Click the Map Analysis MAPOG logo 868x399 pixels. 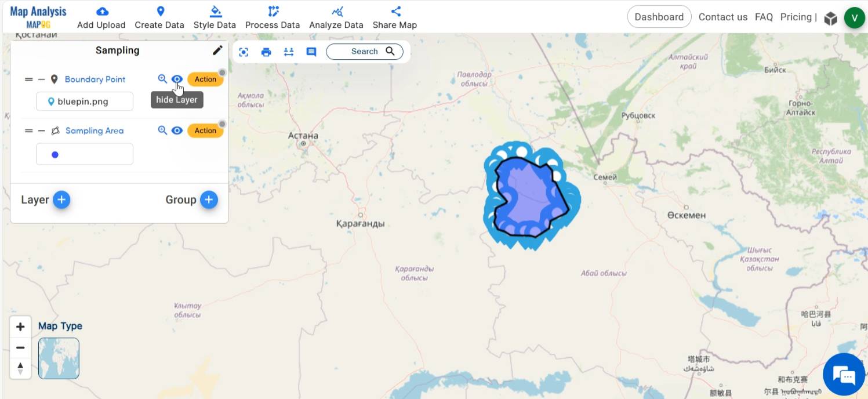point(38,17)
